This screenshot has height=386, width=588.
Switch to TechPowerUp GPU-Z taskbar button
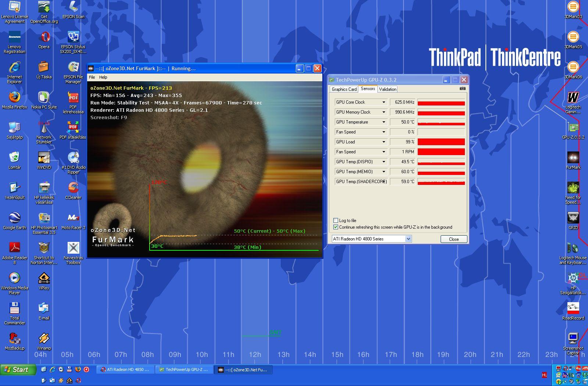(184, 369)
